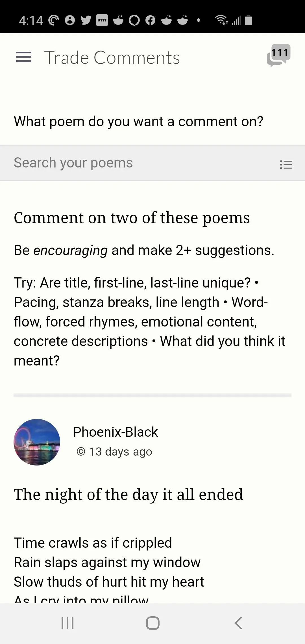Open the poem list icon in search bar

[x=286, y=164]
